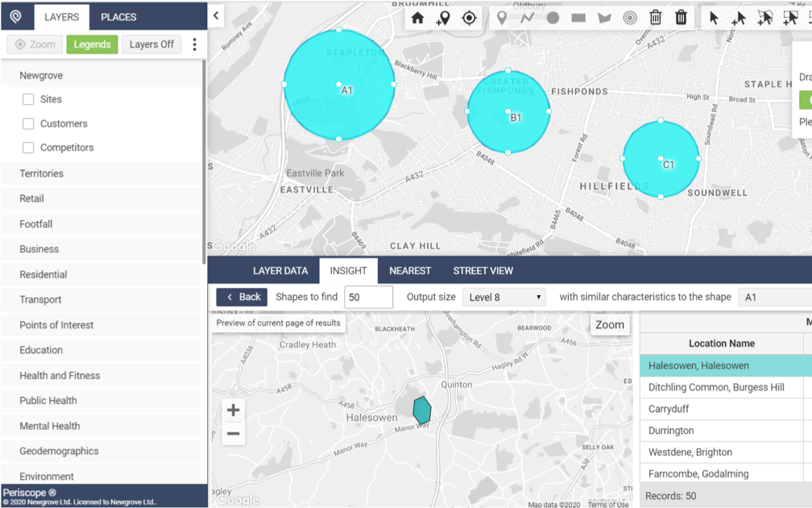Screen dimensions: 812x508
Task: Open the INSIGHT tab
Action: (x=349, y=271)
